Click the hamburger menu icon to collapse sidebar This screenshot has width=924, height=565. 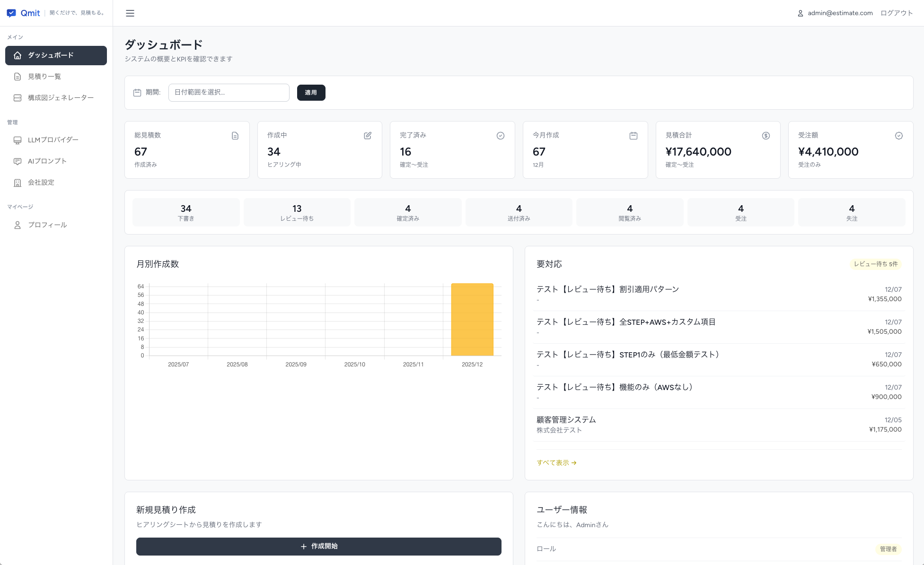coord(130,13)
